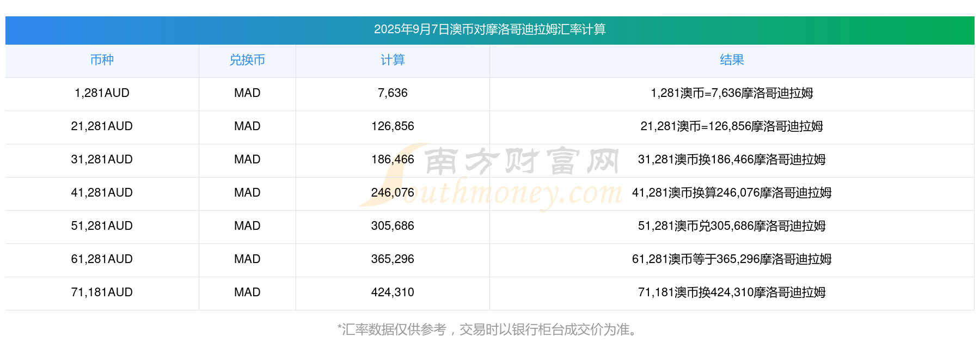Click the 币种 column header
Image resolution: width=980 pixels, height=354 pixels.
tap(102, 60)
